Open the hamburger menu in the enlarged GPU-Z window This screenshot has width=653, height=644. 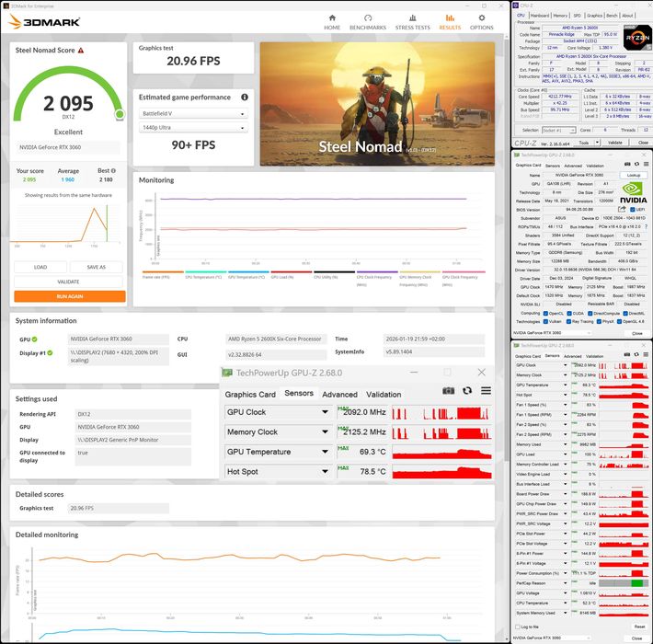[x=486, y=391]
